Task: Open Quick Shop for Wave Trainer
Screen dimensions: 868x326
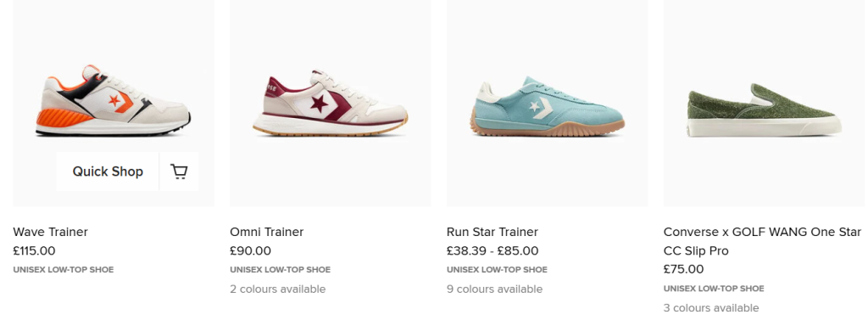Action: coord(108,171)
